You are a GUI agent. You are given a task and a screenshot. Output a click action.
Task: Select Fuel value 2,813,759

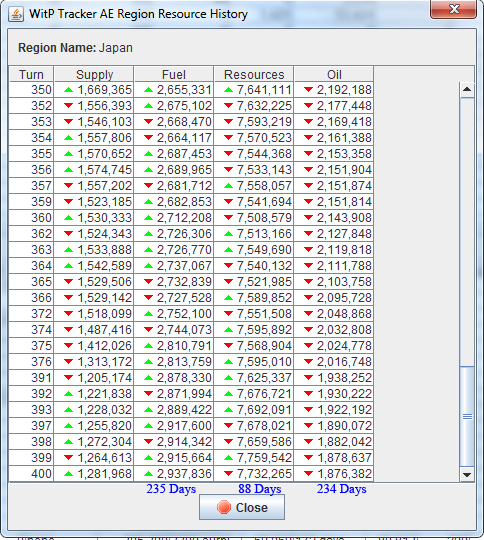coord(174,362)
